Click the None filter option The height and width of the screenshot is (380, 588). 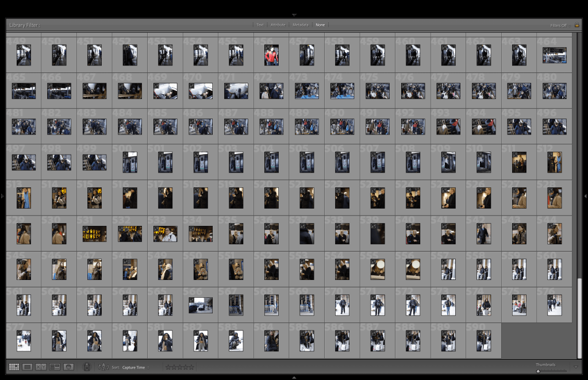pyautogui.click(x=320, y=25)
